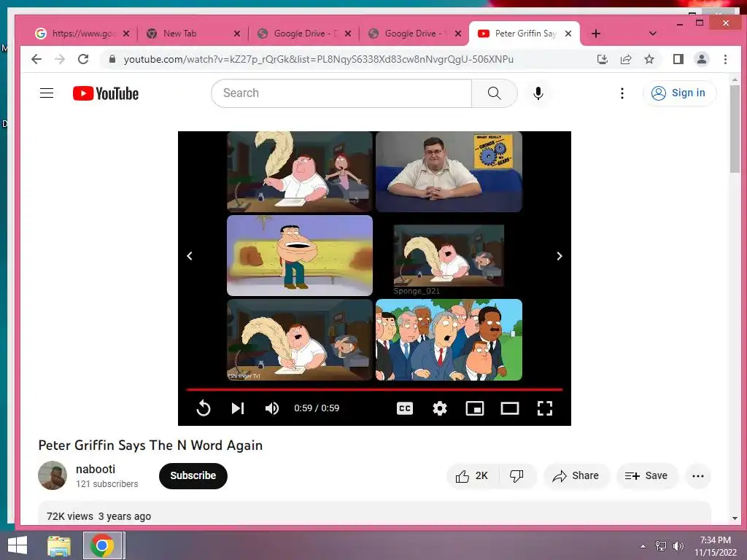
Task: Skip to the next video
Action: (x=238, y=408)
